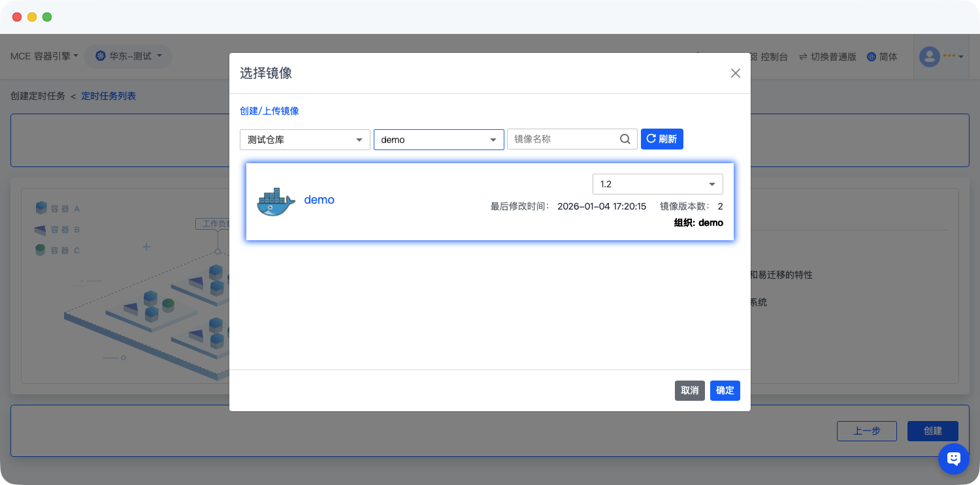Open the chat support robot icon

tap(953, 459)
